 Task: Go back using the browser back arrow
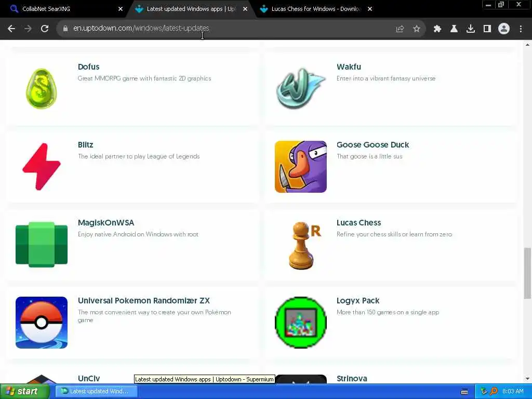[11, 29]
